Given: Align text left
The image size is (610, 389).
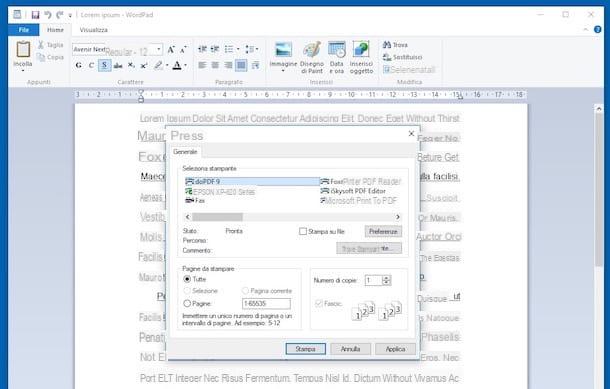Looking at the screenshot, I should coord(202,65).
